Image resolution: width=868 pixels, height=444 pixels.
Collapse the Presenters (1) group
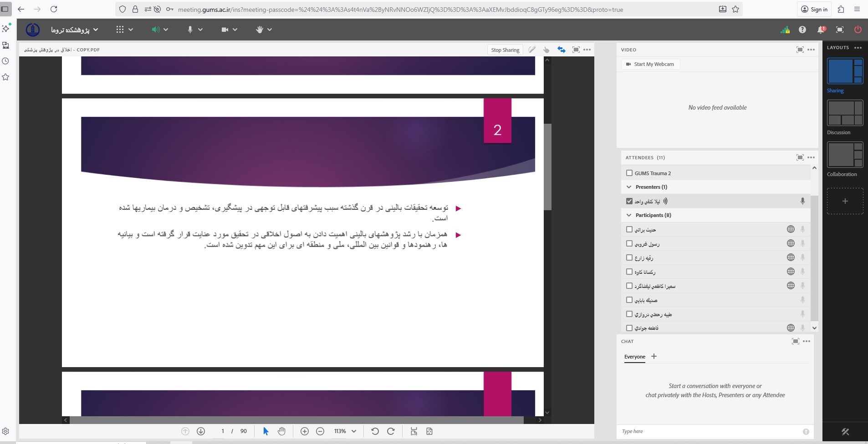[629, 187]
